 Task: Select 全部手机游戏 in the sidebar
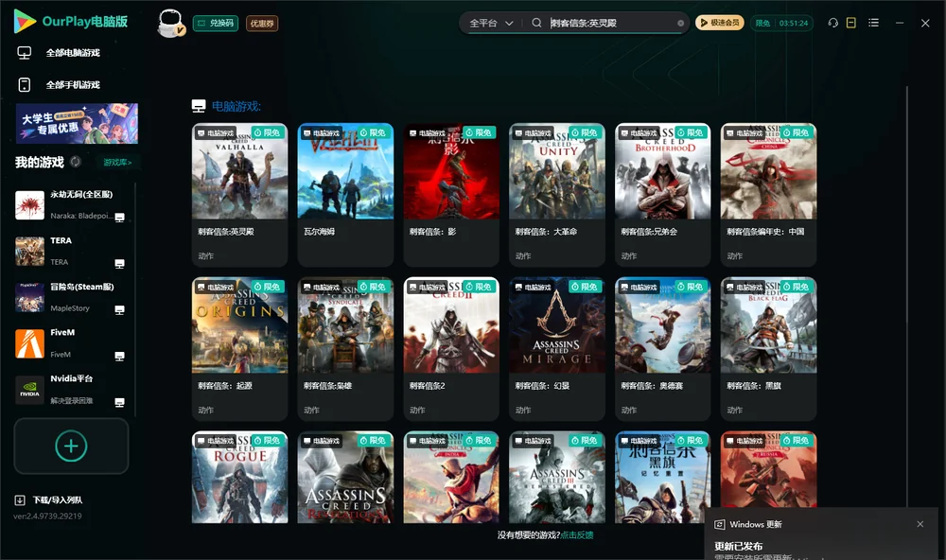coord(73,84)
